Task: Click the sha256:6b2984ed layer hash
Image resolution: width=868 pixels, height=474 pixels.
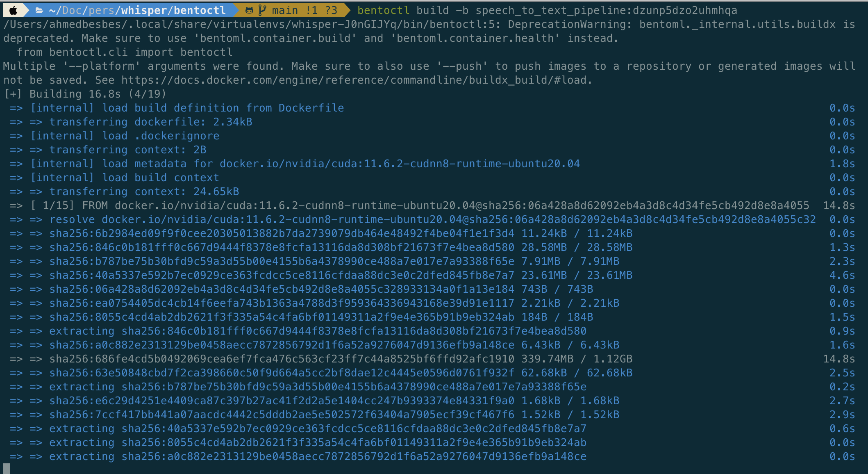Action: coord(282,233)
